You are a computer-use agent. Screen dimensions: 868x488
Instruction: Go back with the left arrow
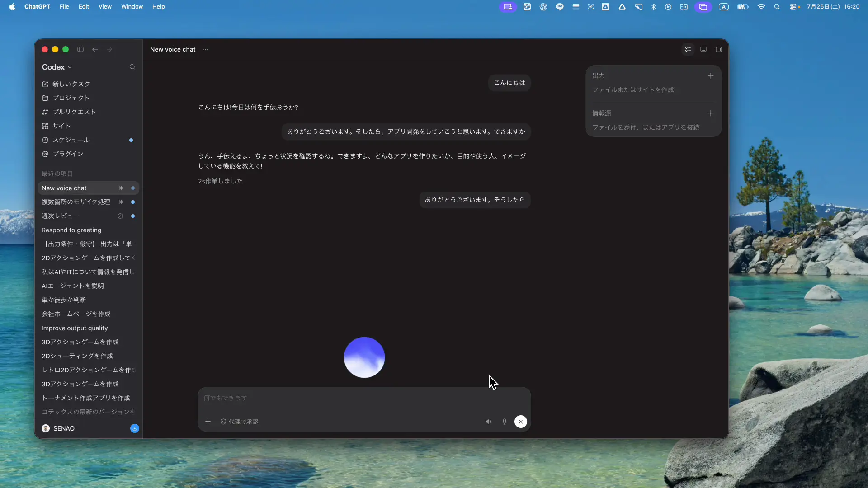[x=95, y=49]
